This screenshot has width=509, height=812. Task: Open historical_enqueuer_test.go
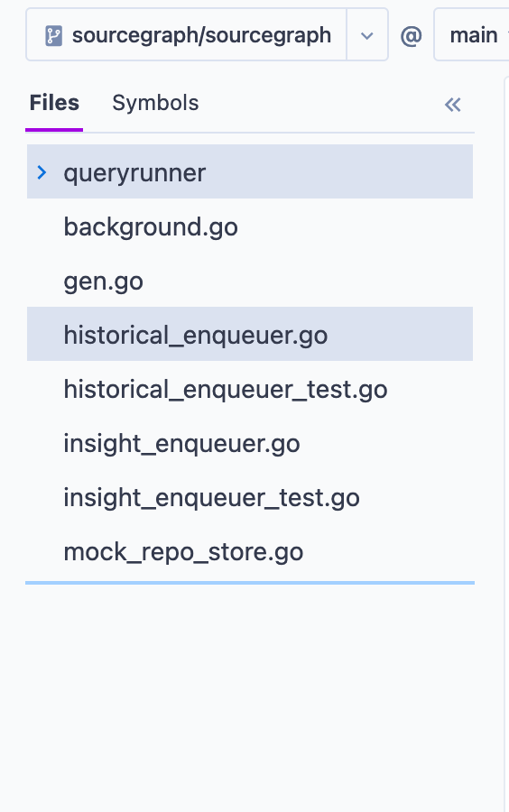[250, 389]
